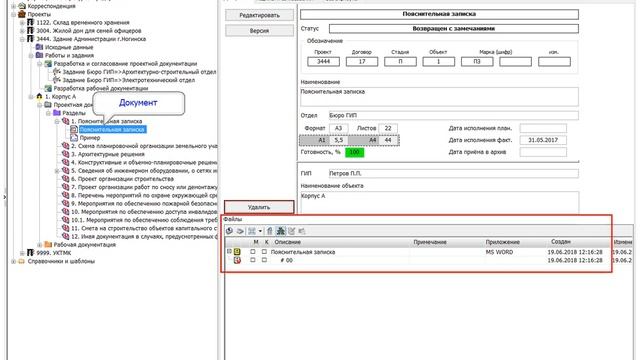The height and width of the screenshot is (360, 640).
Task: Click Дата исполнения факт. field 31.05.2017
Action: point(543,140)
